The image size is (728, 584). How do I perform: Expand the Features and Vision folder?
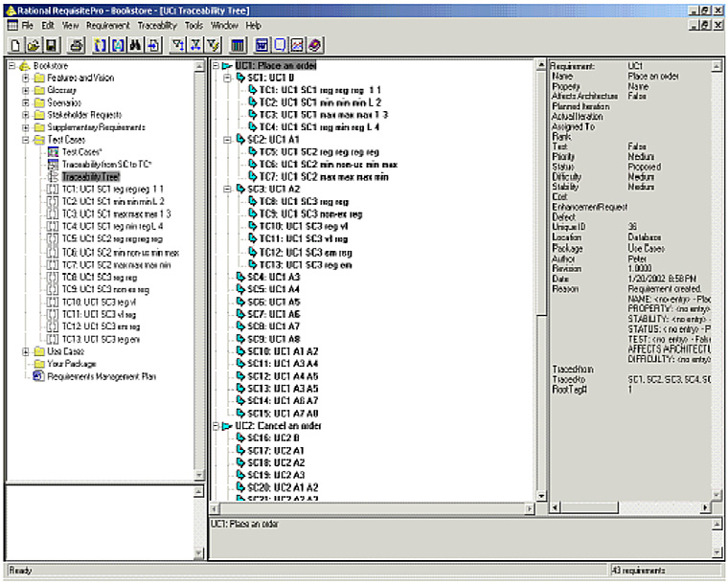tap(26, 78)
